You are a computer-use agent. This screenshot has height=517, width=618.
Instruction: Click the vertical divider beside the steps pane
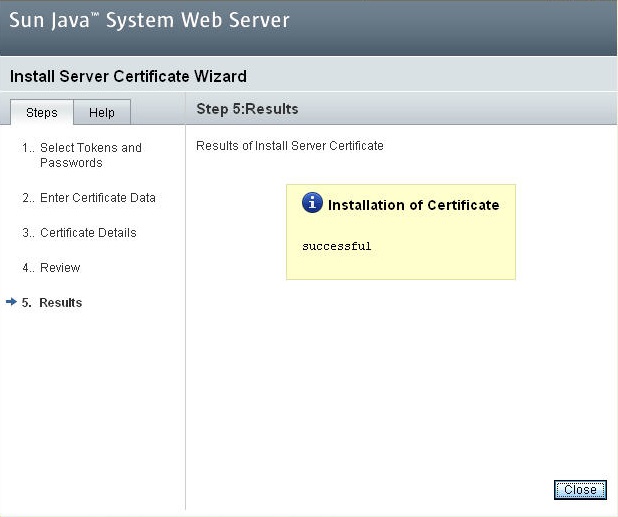click(x=185, y=320)
